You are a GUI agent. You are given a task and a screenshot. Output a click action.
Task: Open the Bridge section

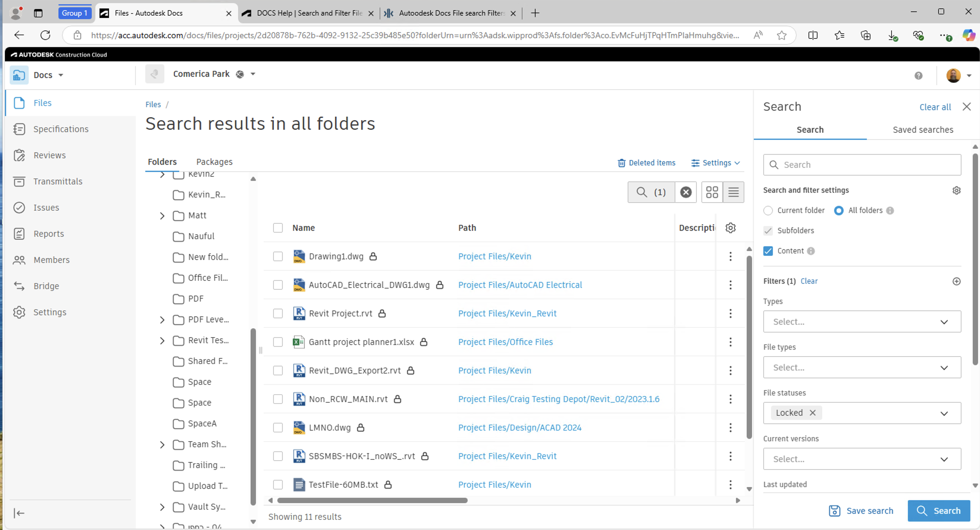(x=46, y=286)
